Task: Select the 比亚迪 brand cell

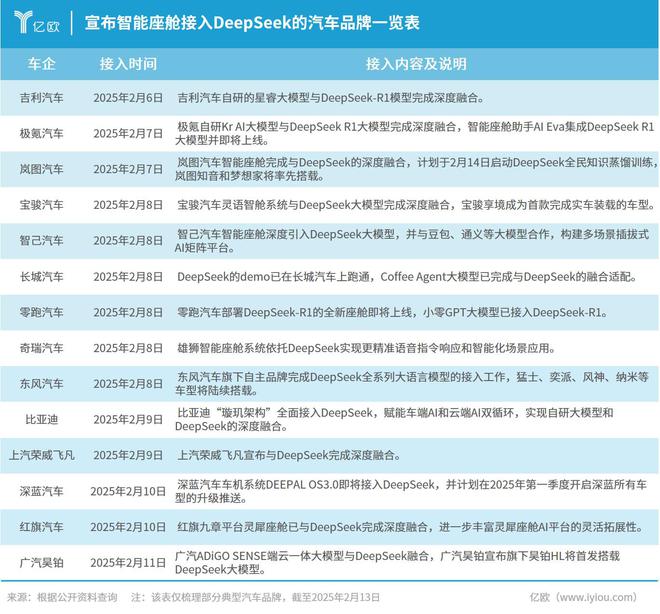Action: [x=41, y=420]
